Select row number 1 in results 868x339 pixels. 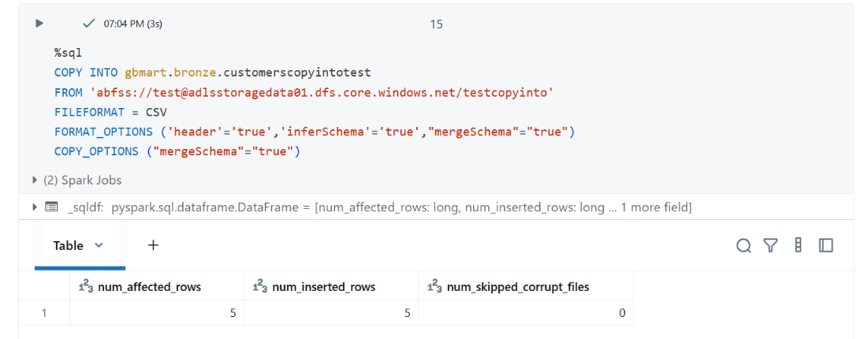click(x=45, y=313)
